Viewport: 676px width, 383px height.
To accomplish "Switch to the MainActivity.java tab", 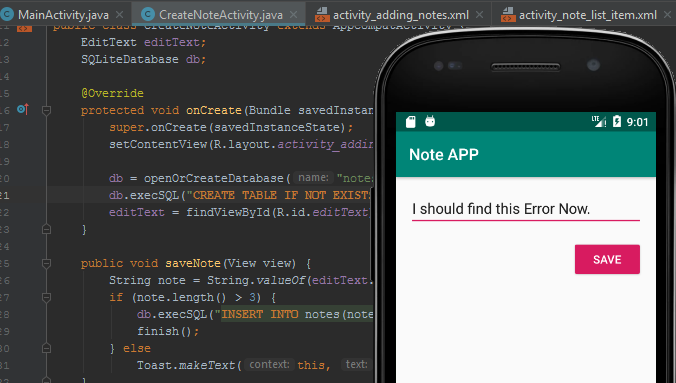I will tap(63, 15).
